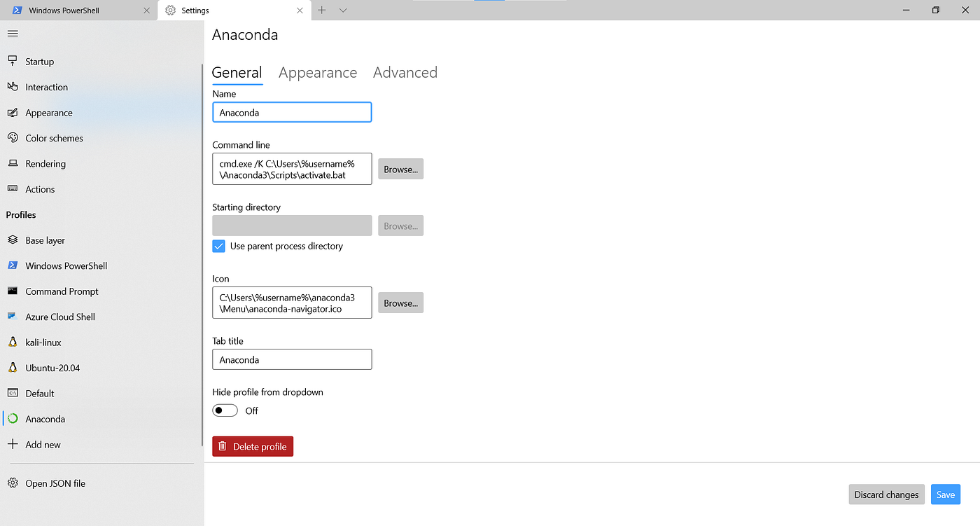Select the Windows PowerShell profile icon
980x526 pixels.
pos(13,265)
